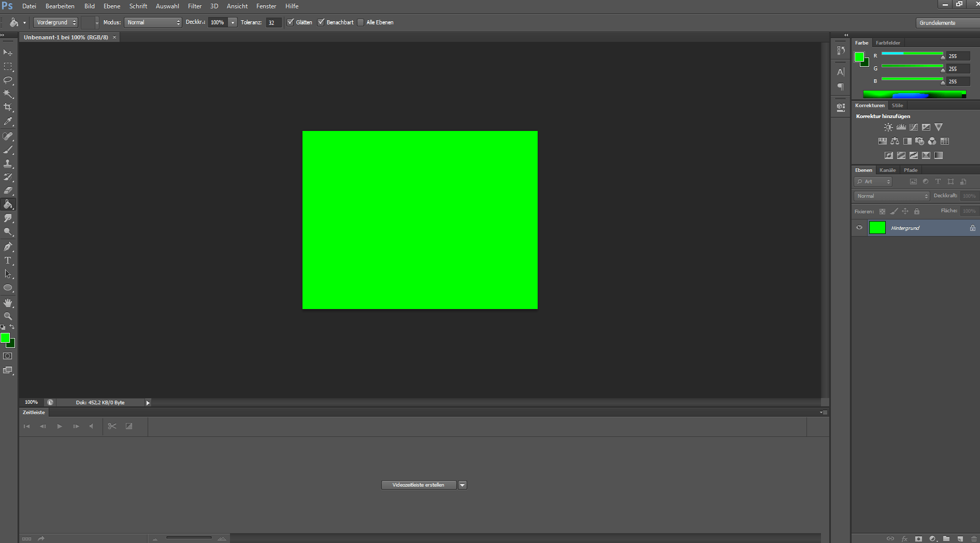
Task: Click the color spectrum ramp in Farbe panel
Action: (914, 95)
